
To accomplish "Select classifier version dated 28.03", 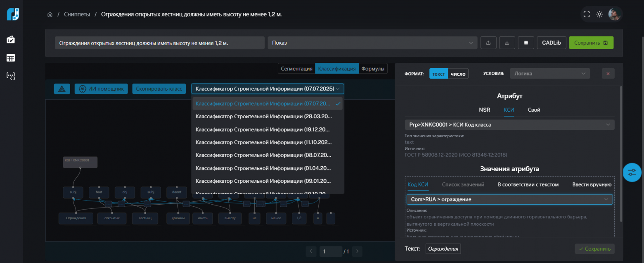I will pos(264,117).
